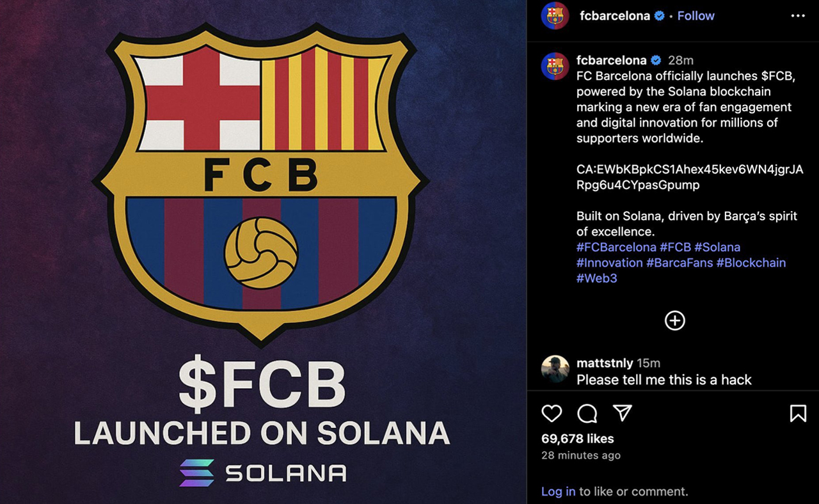
Task: Load more comments plus circle icon
Action: 674,320
